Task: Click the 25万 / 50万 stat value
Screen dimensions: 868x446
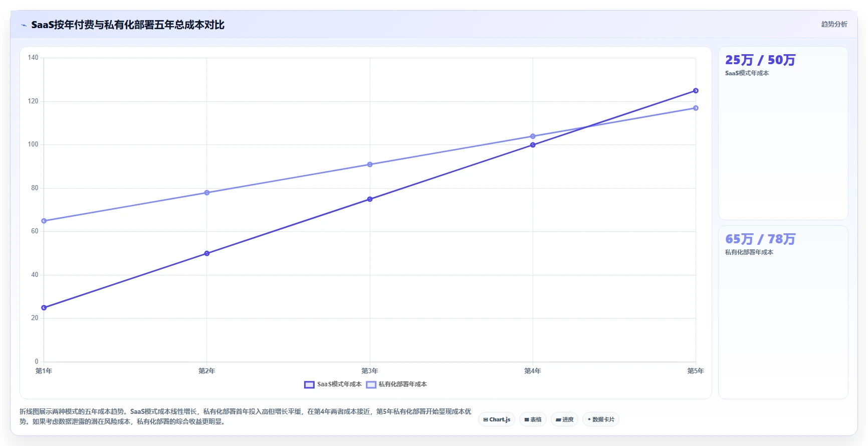Action: point(760,60)
